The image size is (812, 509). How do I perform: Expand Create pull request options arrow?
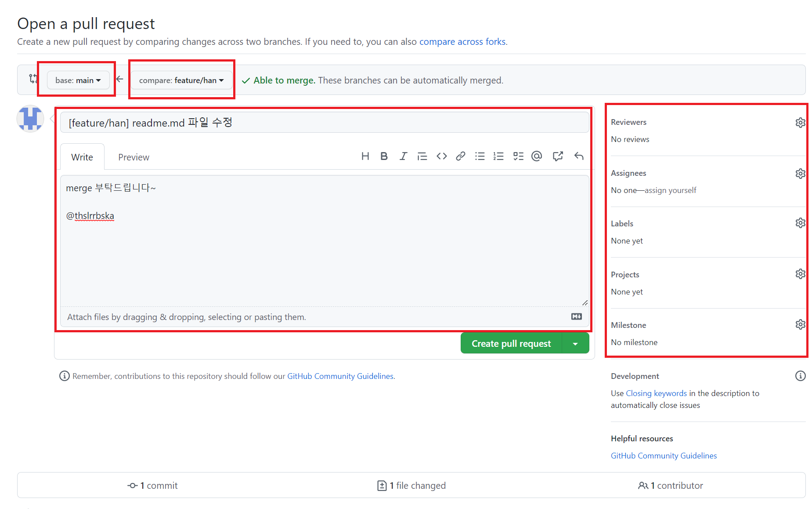[x=575, y=344]
